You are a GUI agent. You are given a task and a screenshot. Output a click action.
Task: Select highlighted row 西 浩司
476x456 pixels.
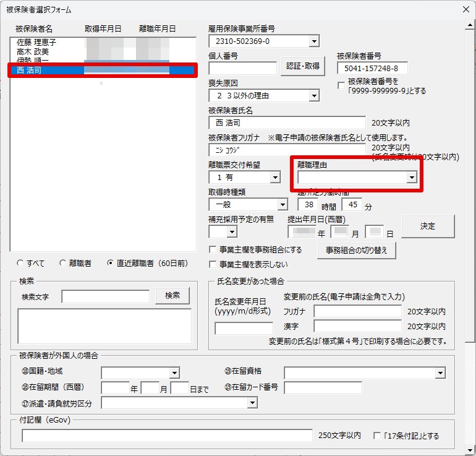click(x=103, y=70)
